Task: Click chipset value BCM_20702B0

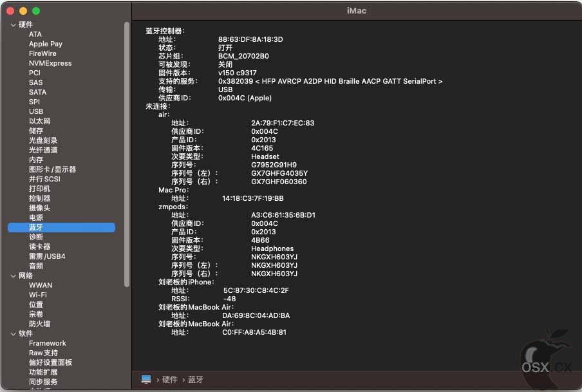Action: click(243, 56)
